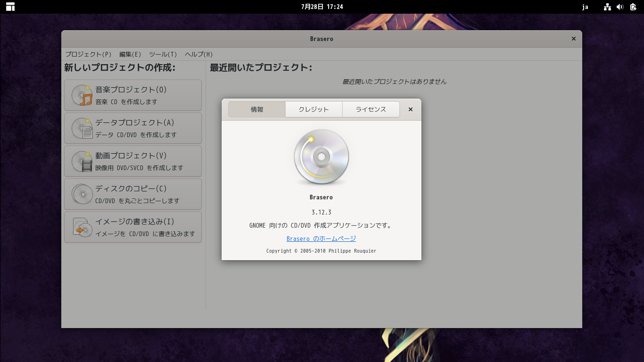The width and height of the screenshot is (644, 362).
Task: Switch to the ライセンス tab
Action: (x=371, y=109)
